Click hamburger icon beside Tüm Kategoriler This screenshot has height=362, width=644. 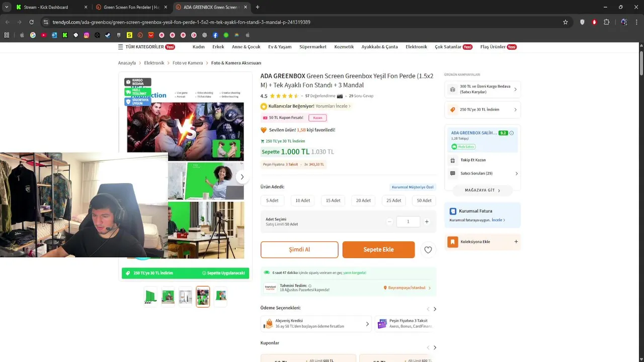(120, 47)
